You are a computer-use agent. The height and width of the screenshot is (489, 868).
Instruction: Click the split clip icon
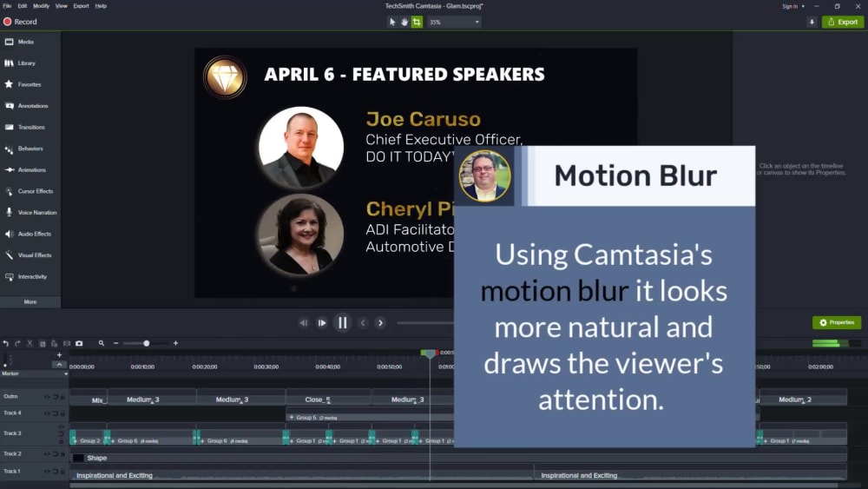(x=67, y=343)
